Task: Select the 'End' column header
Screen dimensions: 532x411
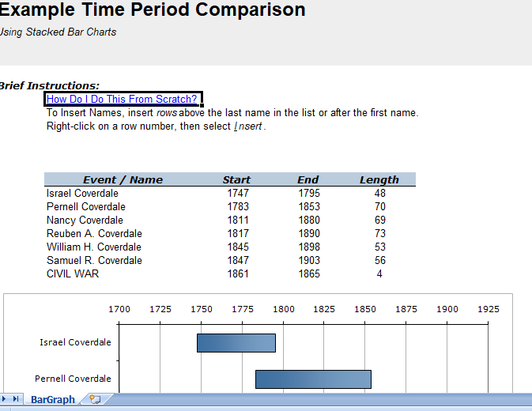Action: coord(308,179)
